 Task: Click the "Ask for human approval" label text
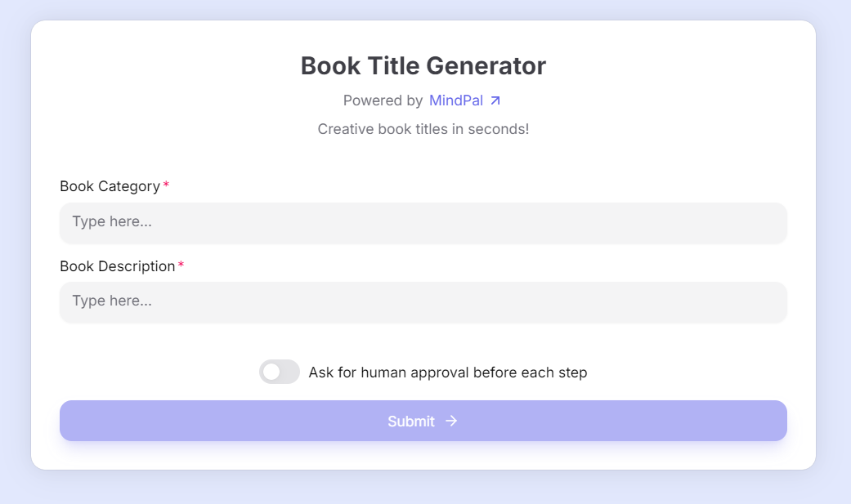pos(447,372)
